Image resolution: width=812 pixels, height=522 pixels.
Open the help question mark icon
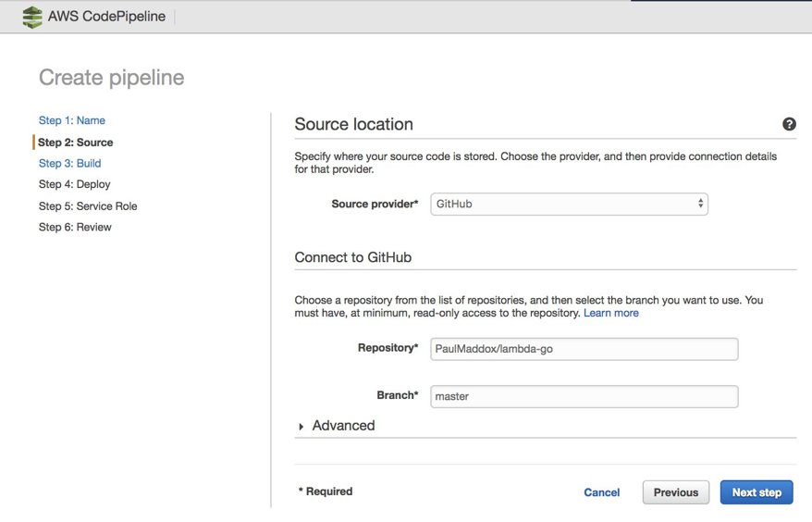point(789,124)
